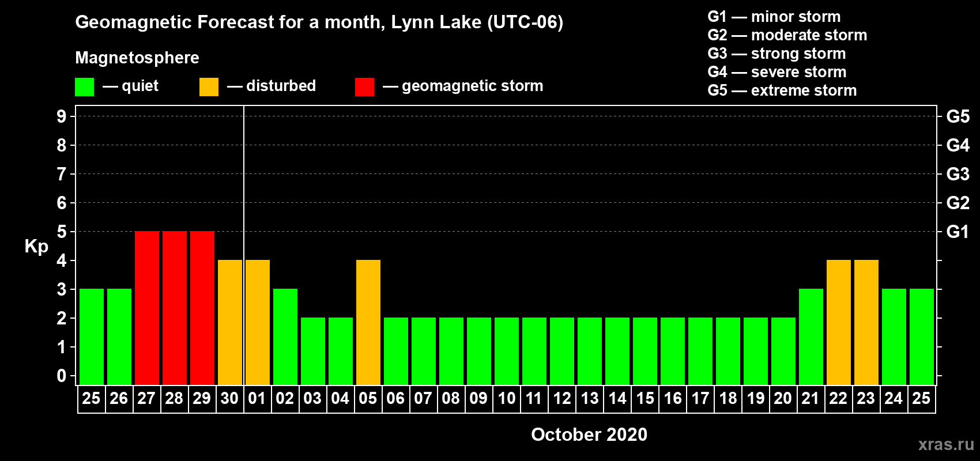
Task: Click the 'G2 — moderate storm' legend line
Action: click(x=787, y=35)
